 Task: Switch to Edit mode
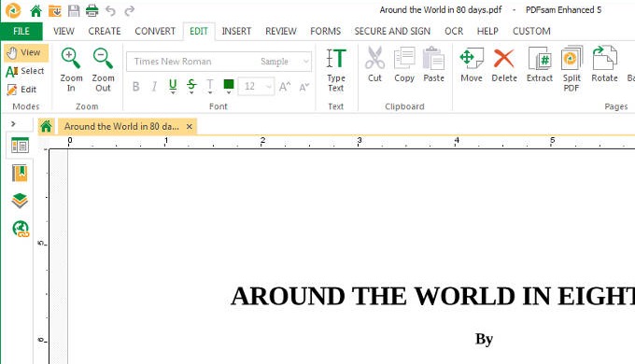coord(21,90)
